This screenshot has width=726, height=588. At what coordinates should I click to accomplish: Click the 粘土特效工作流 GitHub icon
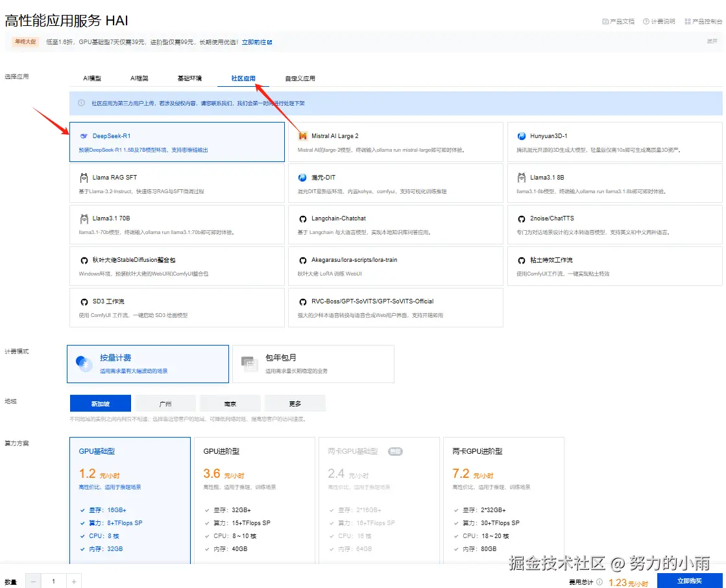pyautogui.click(x=522, y=261)
